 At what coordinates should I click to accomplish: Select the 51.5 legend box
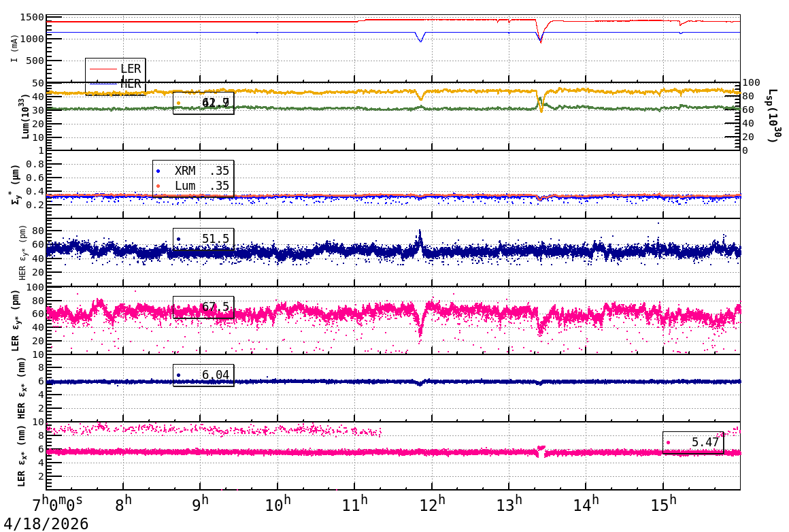[203, 239]
